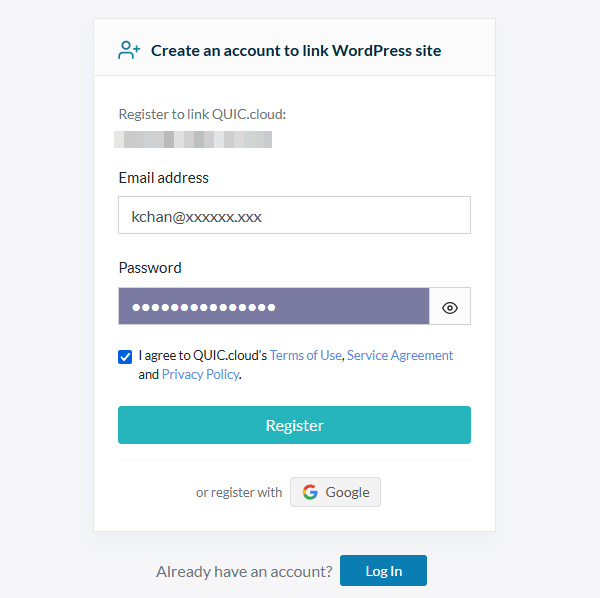600x598 pixels.
Task: Show the password with the eye icon
Action: click(x=450, y=307)
